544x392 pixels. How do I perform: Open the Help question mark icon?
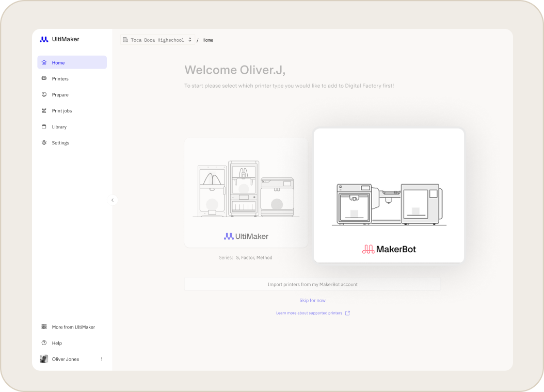point(44,342)
